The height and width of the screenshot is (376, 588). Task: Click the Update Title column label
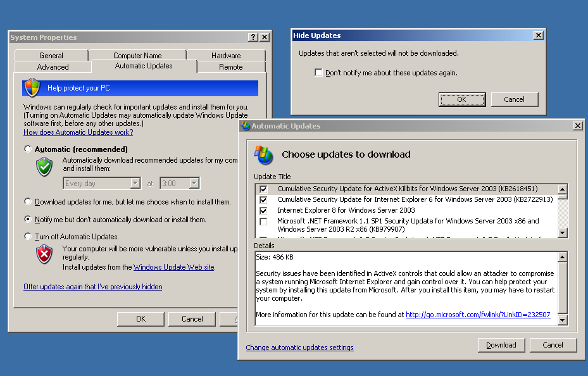[272, 177]
